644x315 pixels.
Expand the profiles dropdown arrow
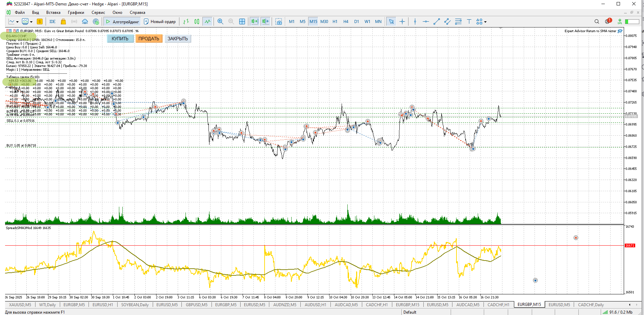tap(31, 22)
